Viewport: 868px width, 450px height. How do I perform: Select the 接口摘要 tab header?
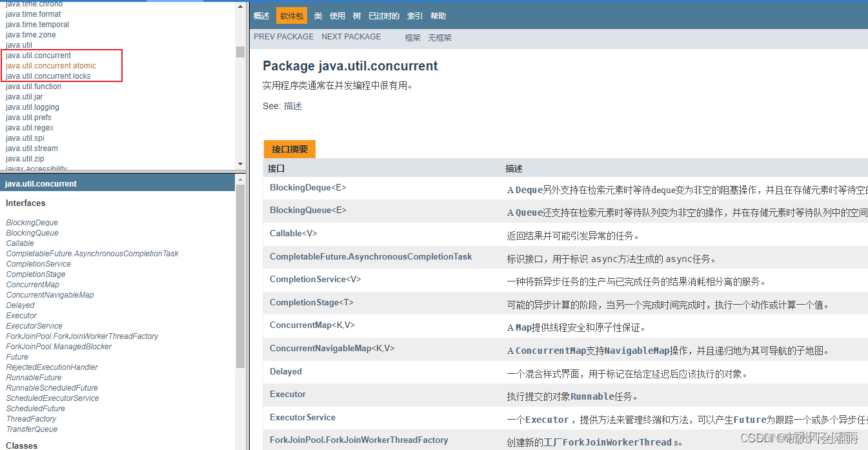(x=290, y=149)
